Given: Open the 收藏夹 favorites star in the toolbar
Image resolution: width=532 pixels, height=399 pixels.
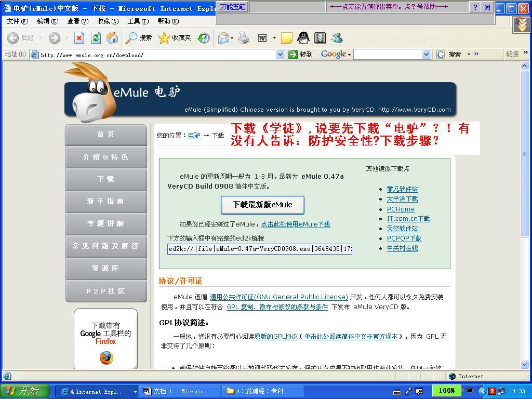Looking at the screenshot, I should tap(175, 37).
